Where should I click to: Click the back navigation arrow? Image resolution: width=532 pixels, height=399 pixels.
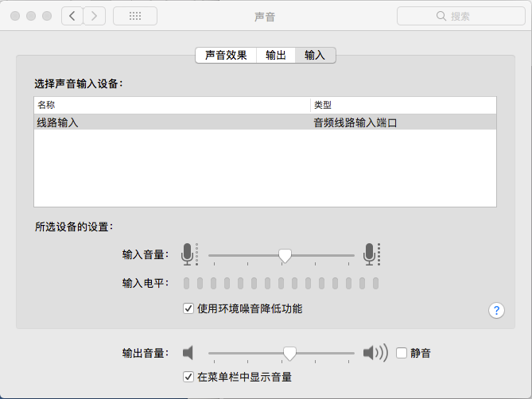[x=72, y=16]
